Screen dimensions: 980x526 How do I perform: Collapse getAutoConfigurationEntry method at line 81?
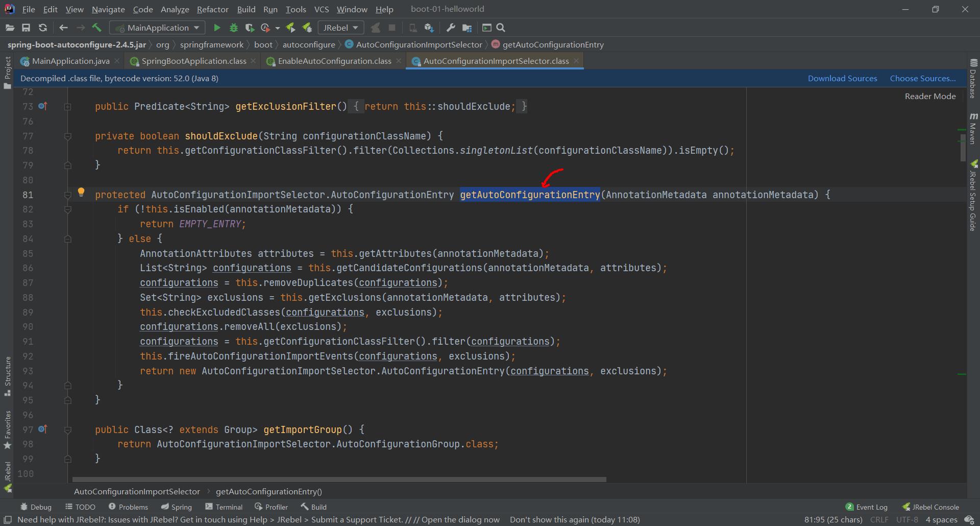click(67, 195)
